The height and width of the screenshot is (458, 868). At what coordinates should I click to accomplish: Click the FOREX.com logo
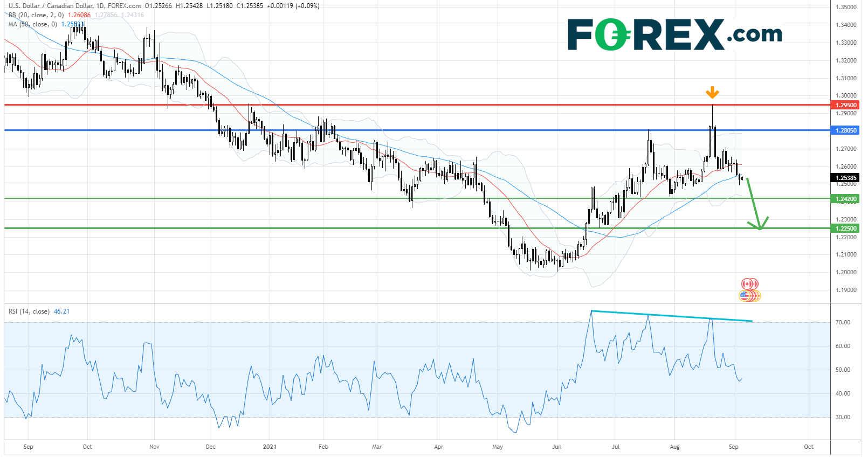coord(674,34)
